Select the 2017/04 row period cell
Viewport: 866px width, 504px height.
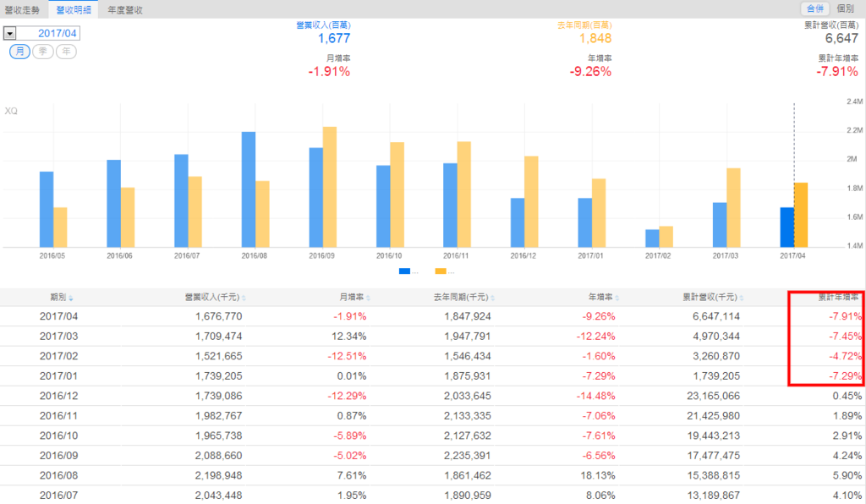58,316
